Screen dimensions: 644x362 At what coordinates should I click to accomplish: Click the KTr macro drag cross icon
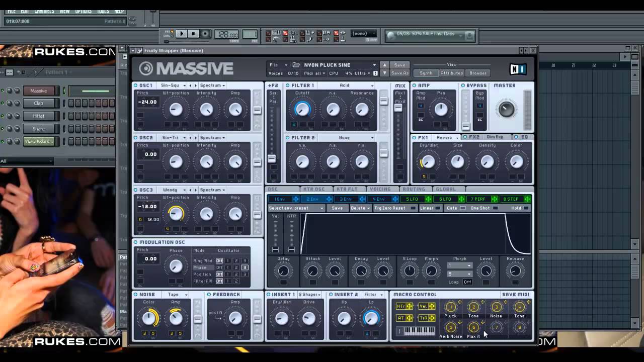[x=409, y=306]
